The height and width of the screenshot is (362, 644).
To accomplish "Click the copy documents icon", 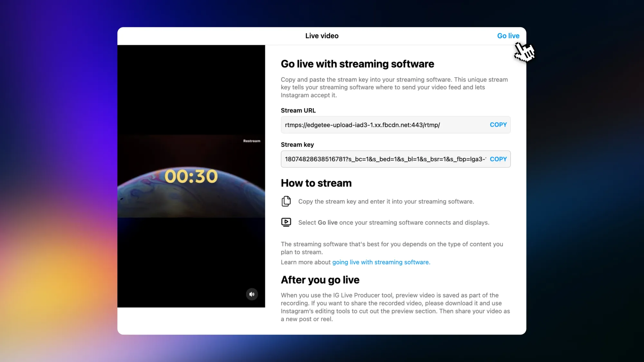I will [x=286, y=201].
